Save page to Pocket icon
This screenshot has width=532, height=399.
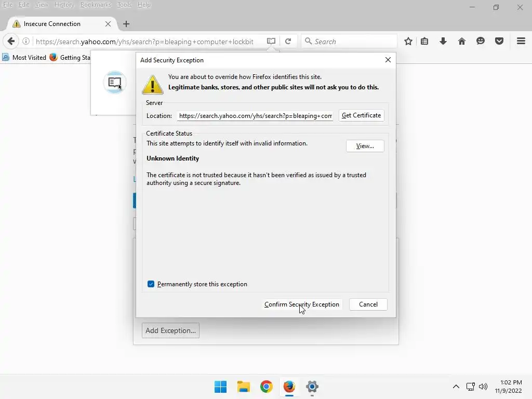tap(499, 42)
